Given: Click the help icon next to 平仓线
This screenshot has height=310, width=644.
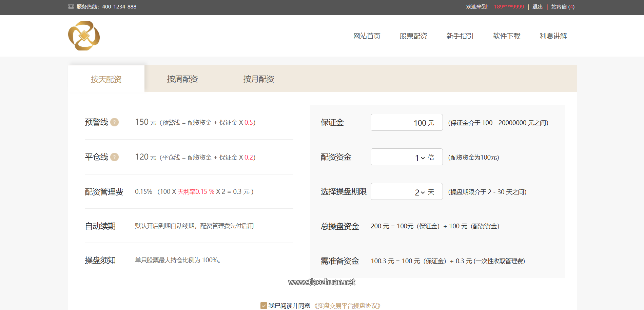Looking at the screenshot, I should point(115,157).
